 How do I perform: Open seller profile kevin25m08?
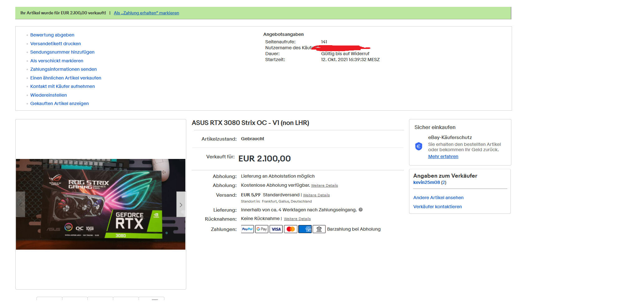[x=427, y=182]
